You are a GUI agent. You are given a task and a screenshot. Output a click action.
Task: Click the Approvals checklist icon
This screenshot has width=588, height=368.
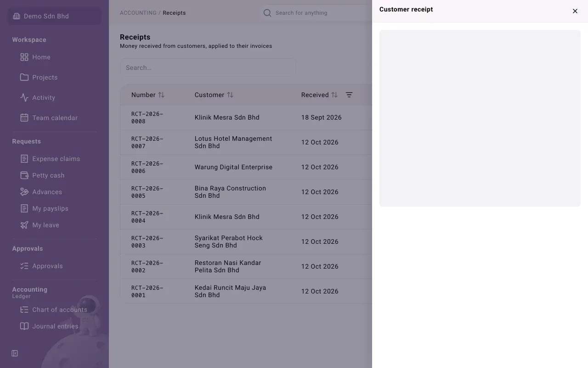coord(24,266)
